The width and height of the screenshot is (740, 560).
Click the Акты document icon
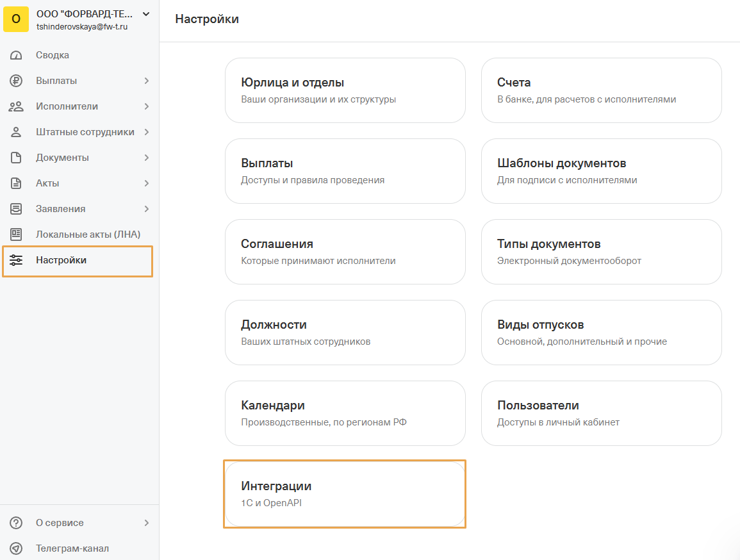click(16, 183)
